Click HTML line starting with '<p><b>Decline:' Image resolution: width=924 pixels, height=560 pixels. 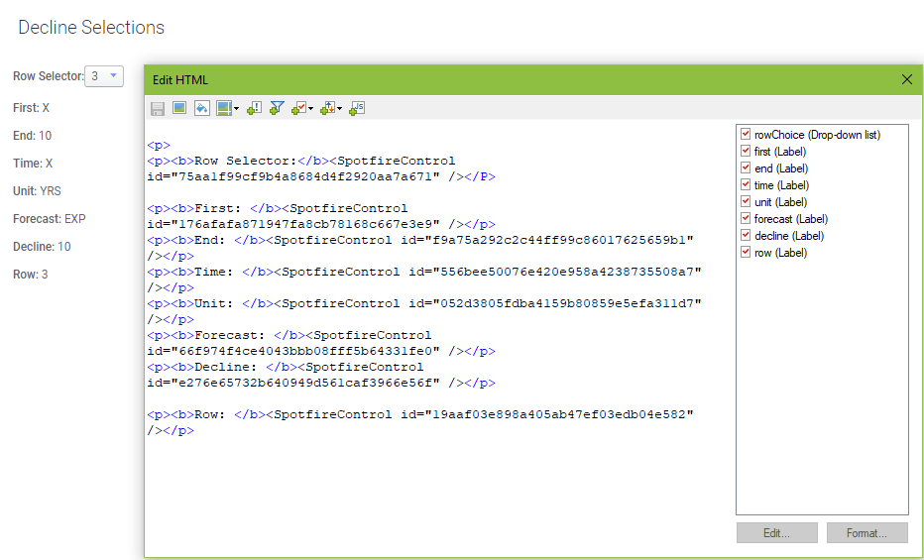[x=286, y=368]
